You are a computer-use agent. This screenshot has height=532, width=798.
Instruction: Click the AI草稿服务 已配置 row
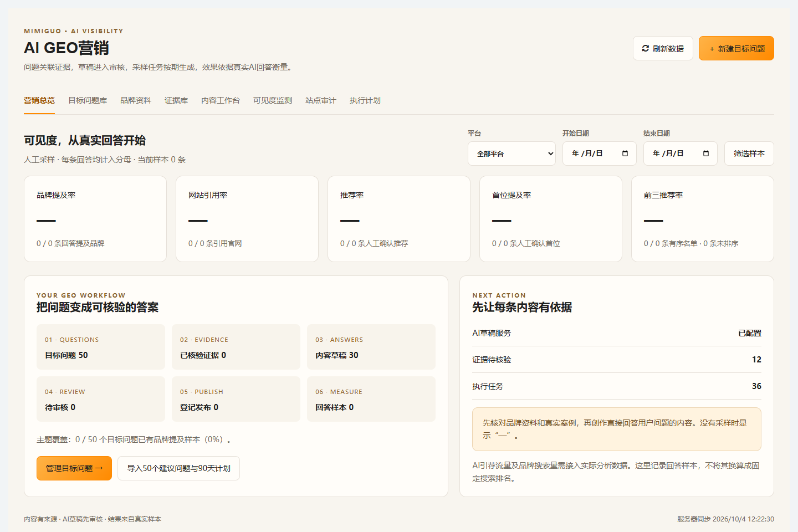click(617, 333)
